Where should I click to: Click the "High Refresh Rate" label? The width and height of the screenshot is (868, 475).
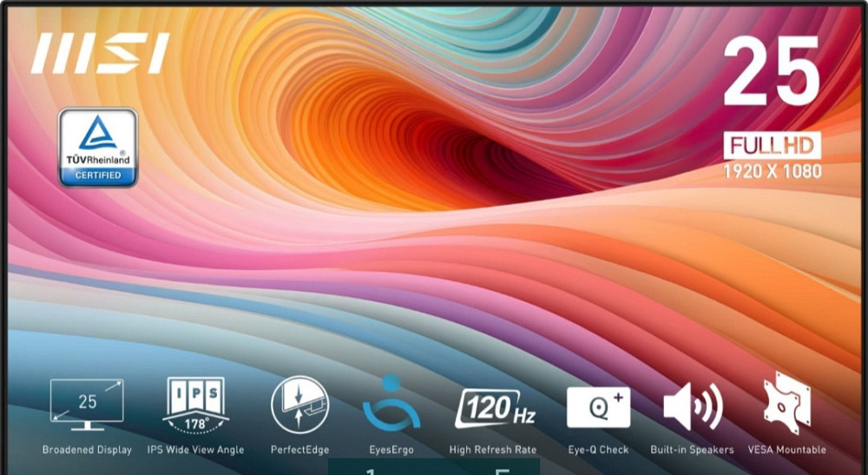point(492,450)
